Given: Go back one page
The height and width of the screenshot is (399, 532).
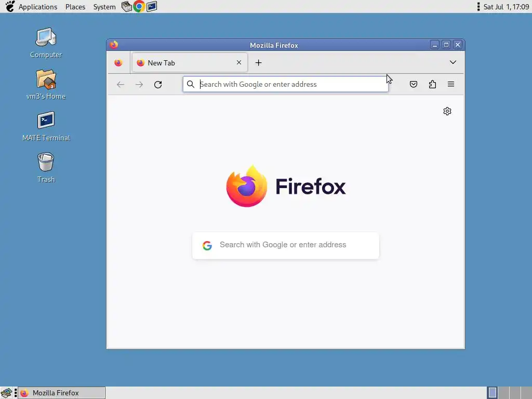Looking at the screenshot, I should click(x=120, y=85).
